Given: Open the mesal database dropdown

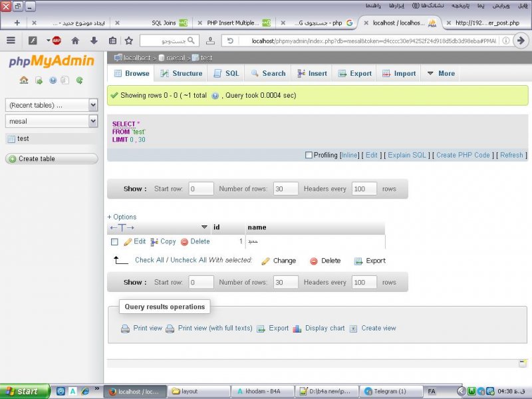Looking at the screenshot, I should pyautogui.click(x=51, y=121).
